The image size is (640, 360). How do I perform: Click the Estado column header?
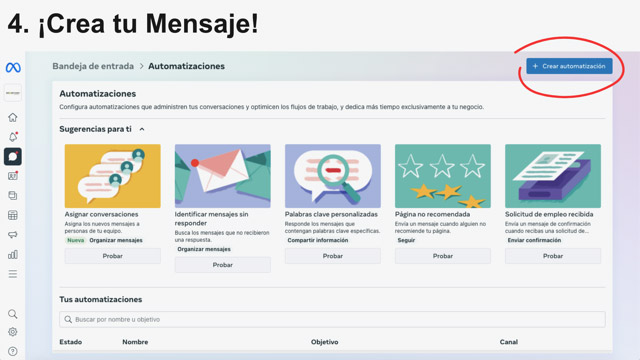pos(71,342)
